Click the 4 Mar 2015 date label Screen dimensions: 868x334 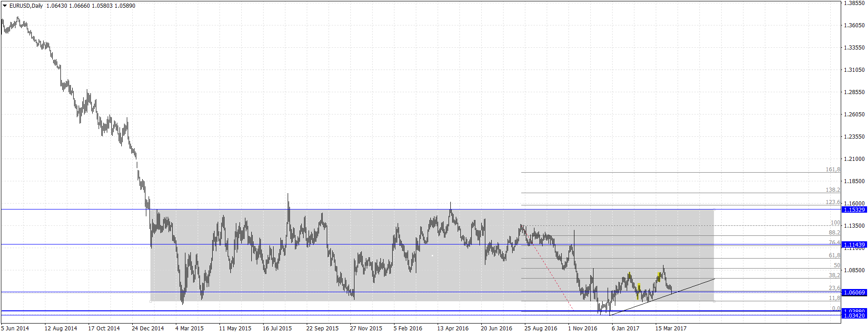(x=190, y=329)
